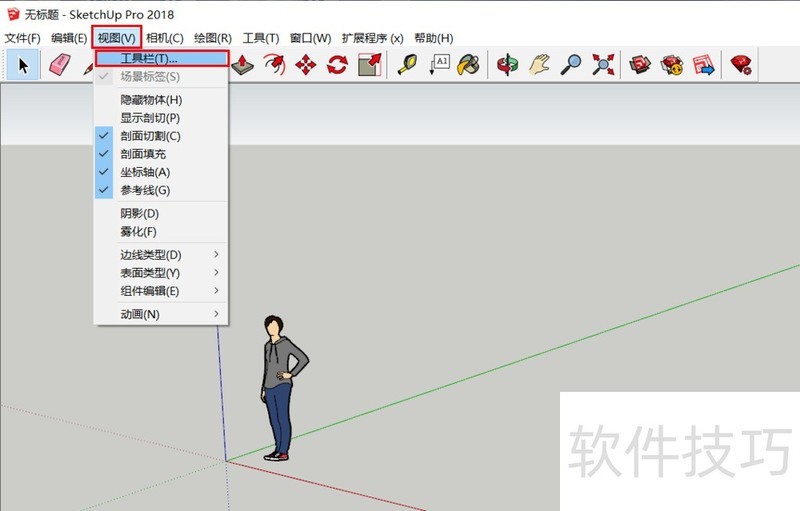The height and width of the screenshot is (511, 800).
Task: Toggle 参考线(G) guides visibility
Action: [x=161, y=190]
